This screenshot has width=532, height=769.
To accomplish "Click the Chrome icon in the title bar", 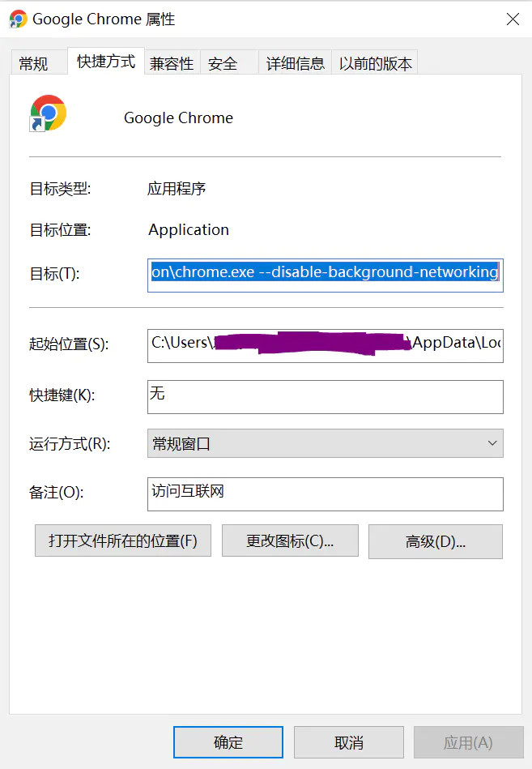I will (18, 19).
